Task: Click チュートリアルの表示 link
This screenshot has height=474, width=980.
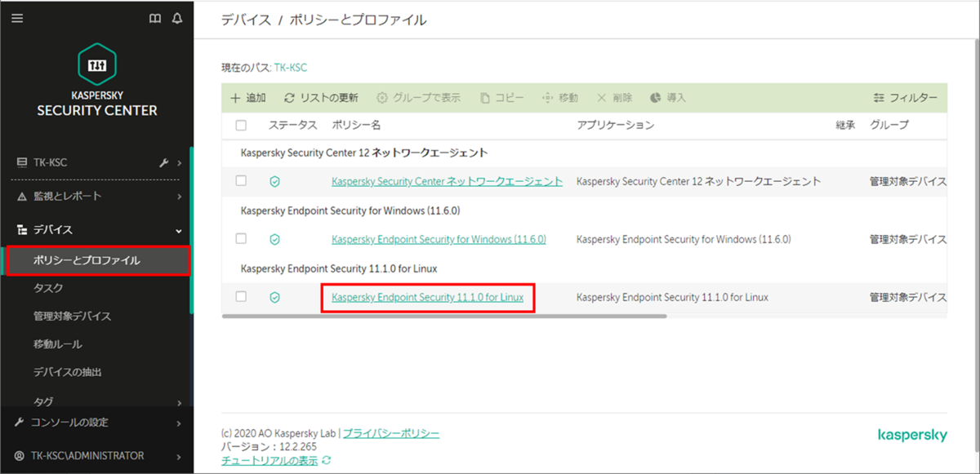Action: point(269,461)
